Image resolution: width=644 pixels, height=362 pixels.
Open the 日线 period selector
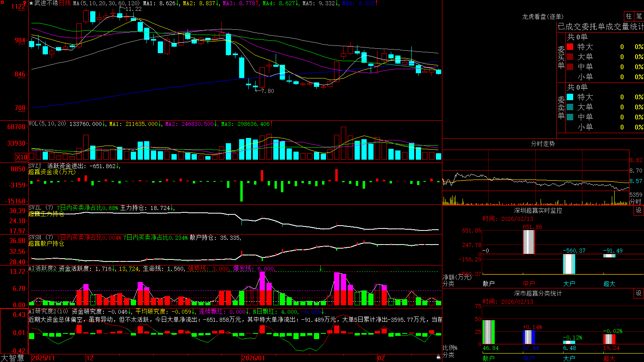tap(65, 3)
